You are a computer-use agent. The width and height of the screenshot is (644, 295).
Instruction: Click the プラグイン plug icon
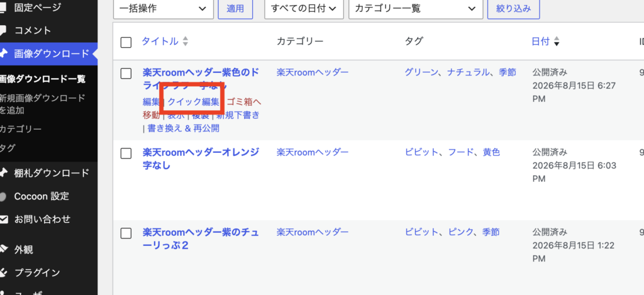pos(3,272)
